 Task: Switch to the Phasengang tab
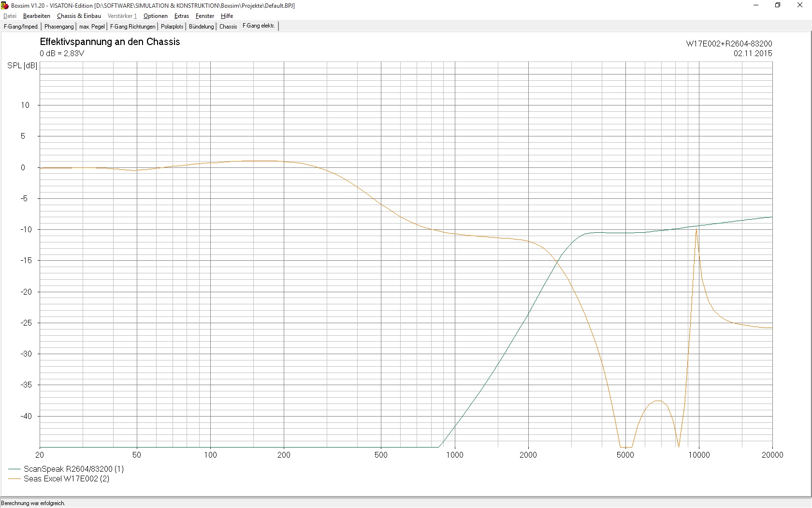(x=59, y=27)
